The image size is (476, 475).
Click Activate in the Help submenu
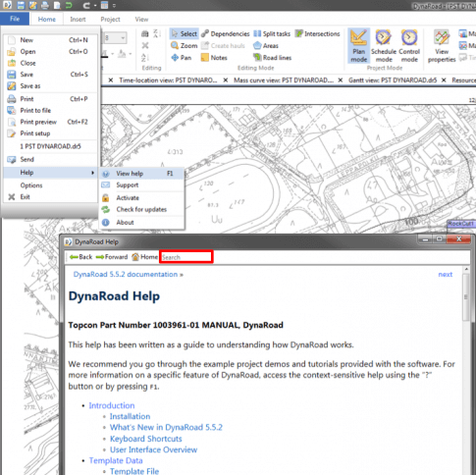tap(141, 197)
